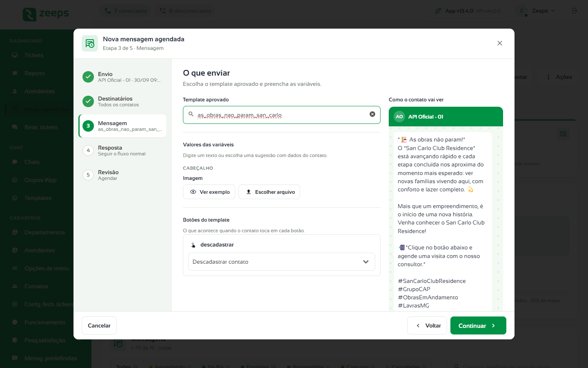Image resolution: width=588 pixels, height=368 pixels.
Task: Cancel the scheduled message creation
Action: point(99,325)
